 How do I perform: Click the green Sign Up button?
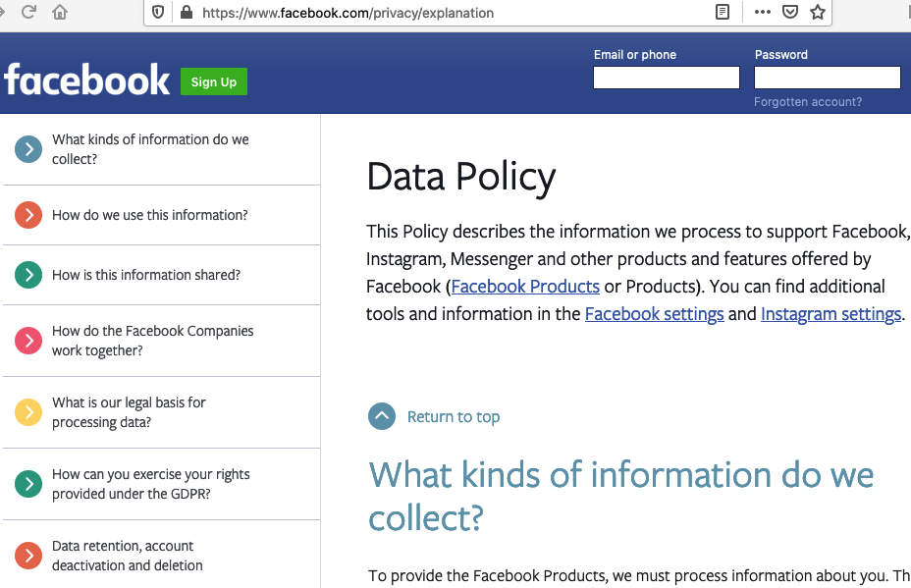214,81
